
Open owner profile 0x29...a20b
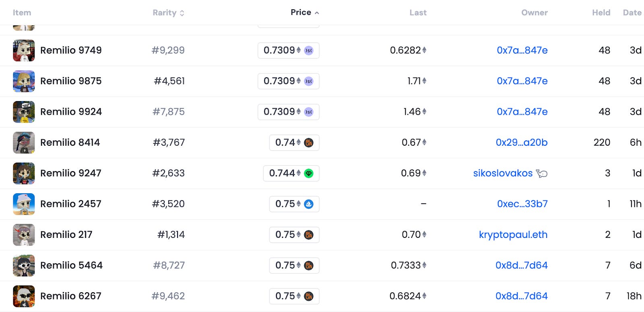[522, 143]
